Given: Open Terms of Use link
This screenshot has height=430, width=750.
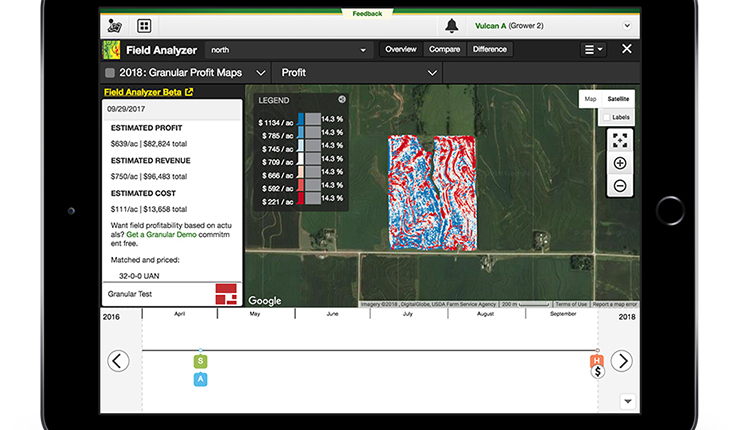Looking at the screenshot, I should click(x=571, y=304).
